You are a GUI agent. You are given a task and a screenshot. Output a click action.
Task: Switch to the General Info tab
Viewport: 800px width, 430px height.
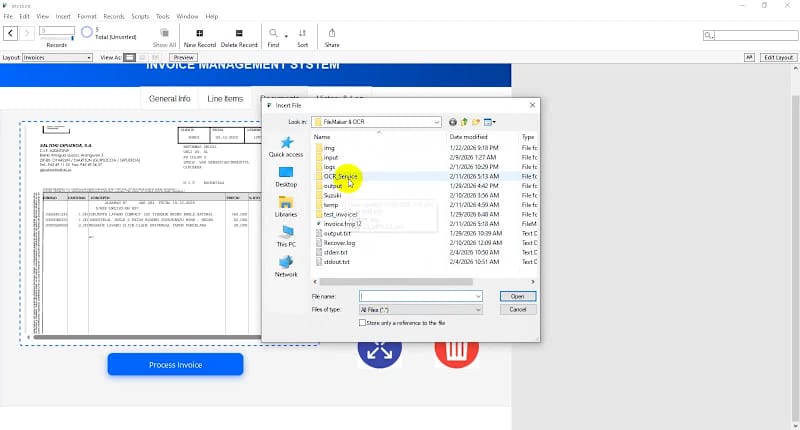169,98
